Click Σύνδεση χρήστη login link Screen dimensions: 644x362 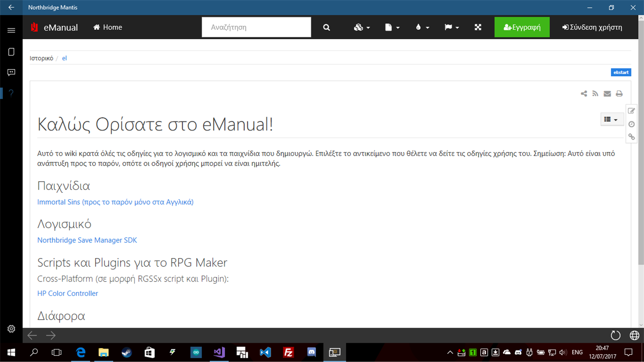(x=592, y=27)
